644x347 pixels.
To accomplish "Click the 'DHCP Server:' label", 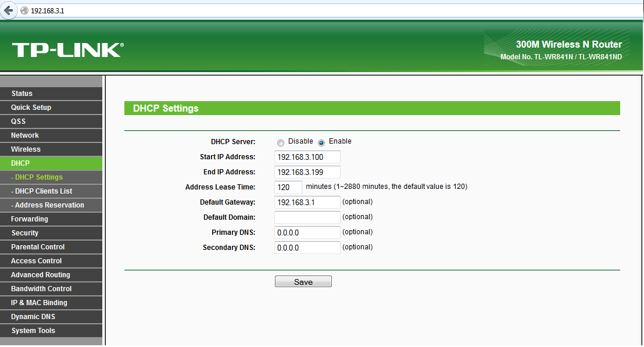I will pyautogui.click(x=233, y=142).
